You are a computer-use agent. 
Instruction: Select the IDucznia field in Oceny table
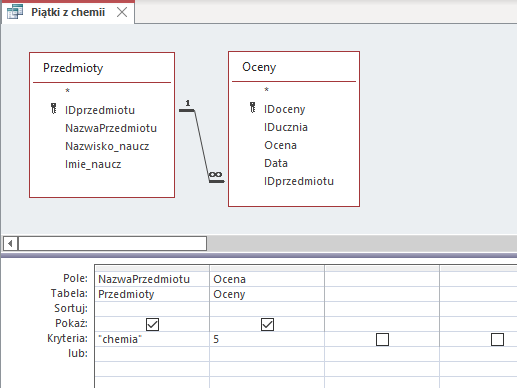[286, 127]
